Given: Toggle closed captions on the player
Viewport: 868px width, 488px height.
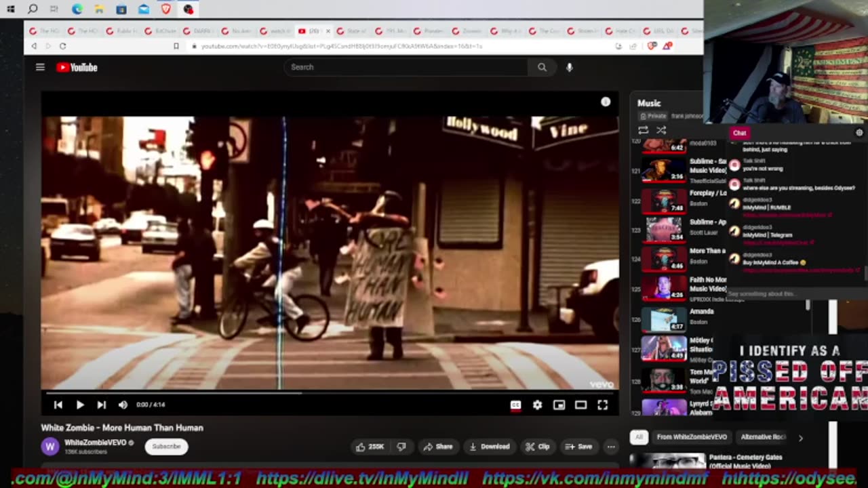Looking at the screenshot, I should click(x=515, y=405).
